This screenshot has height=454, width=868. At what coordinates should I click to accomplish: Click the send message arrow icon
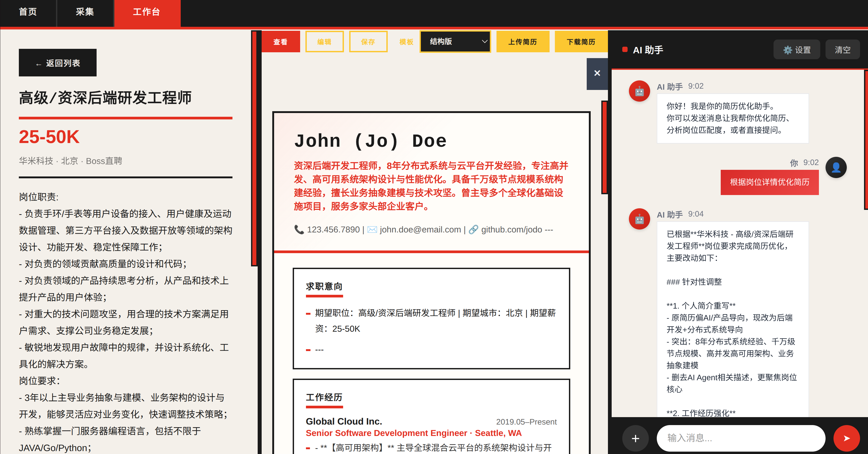[846, 438]
